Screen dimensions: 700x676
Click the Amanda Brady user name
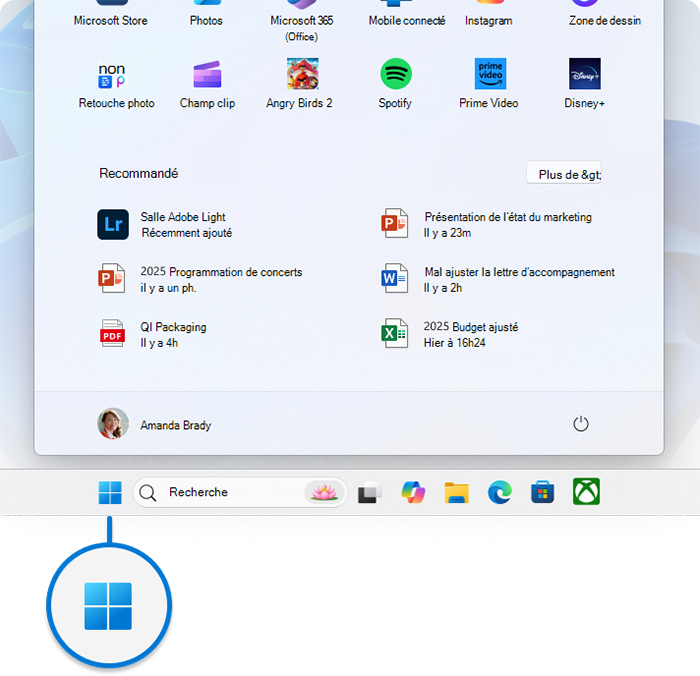click(x=176, y=425)
